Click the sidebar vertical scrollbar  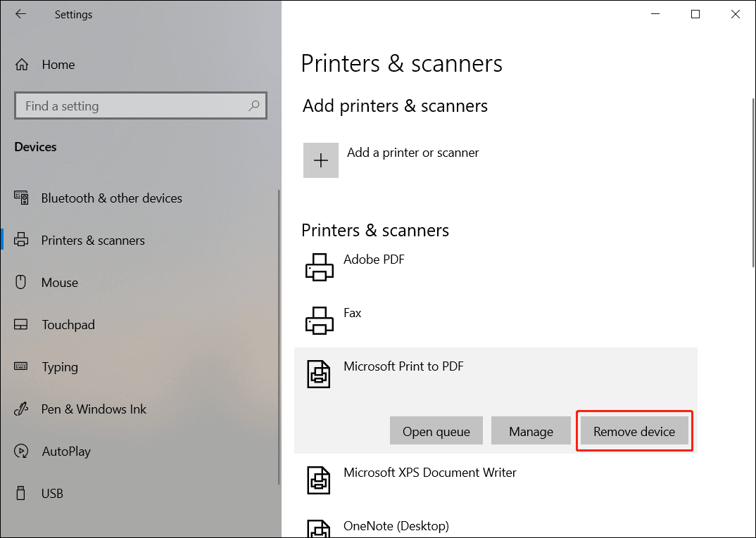click(x=279, y=337)
